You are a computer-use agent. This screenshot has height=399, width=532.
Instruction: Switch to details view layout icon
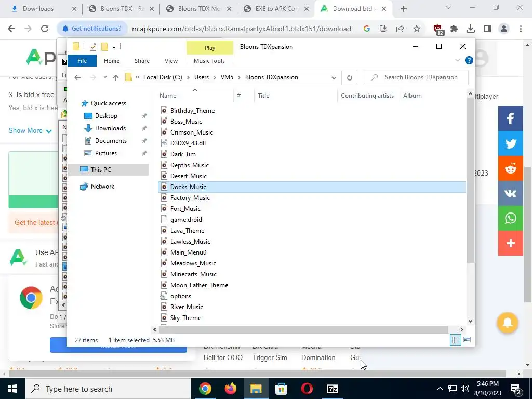(x=456, y=340)
